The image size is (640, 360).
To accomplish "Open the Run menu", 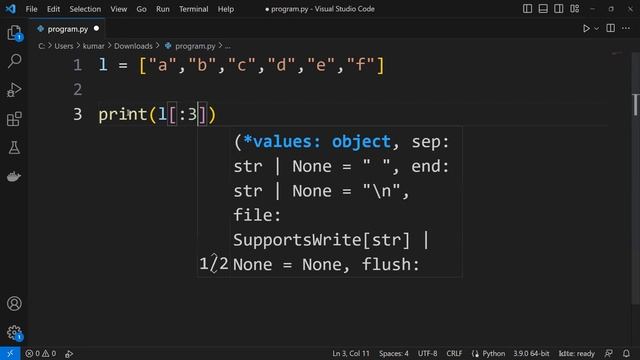I will 163,9.
